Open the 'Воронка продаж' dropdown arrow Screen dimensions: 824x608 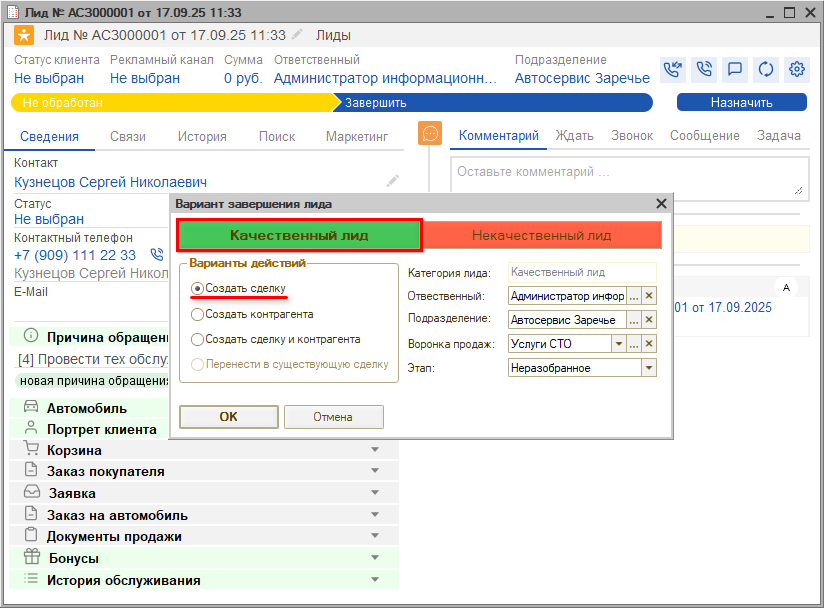[618, 344]
